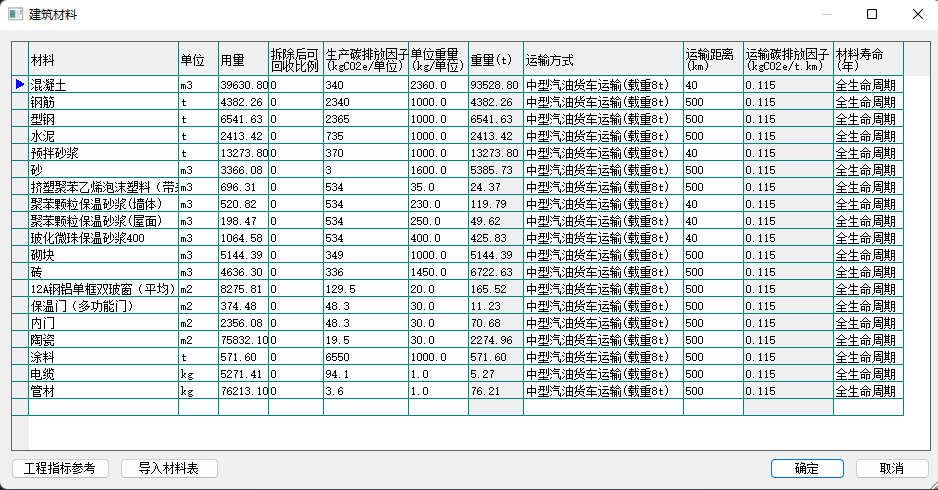Open transport method cell for 涂料 row

[602, 357]
